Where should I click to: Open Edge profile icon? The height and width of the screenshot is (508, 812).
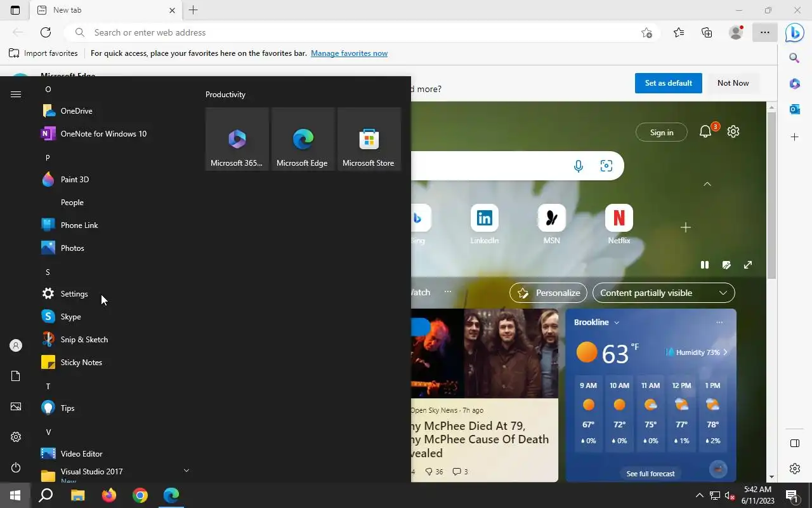pos(736,32)
